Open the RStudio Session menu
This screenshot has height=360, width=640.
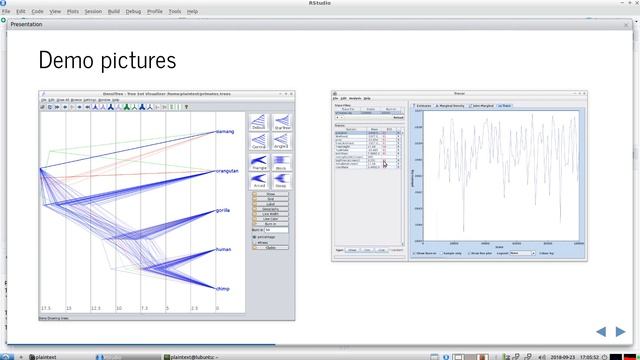(x=93, y=11)
